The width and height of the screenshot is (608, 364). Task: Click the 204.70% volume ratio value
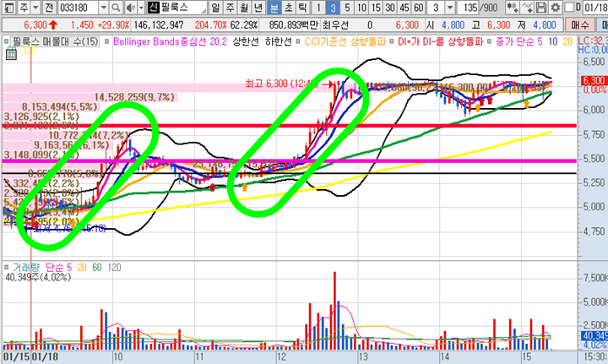[210, 25]
